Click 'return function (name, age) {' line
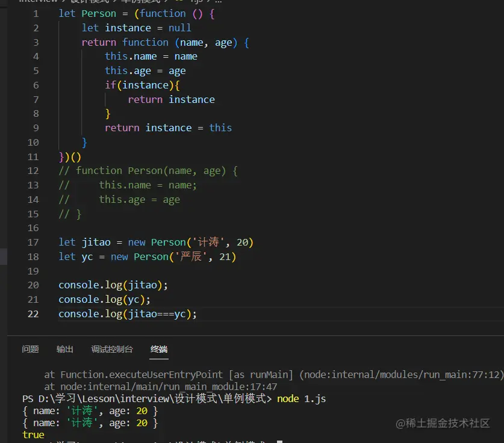504x443 pixels. pyautogui.click(x=165, y=42)
